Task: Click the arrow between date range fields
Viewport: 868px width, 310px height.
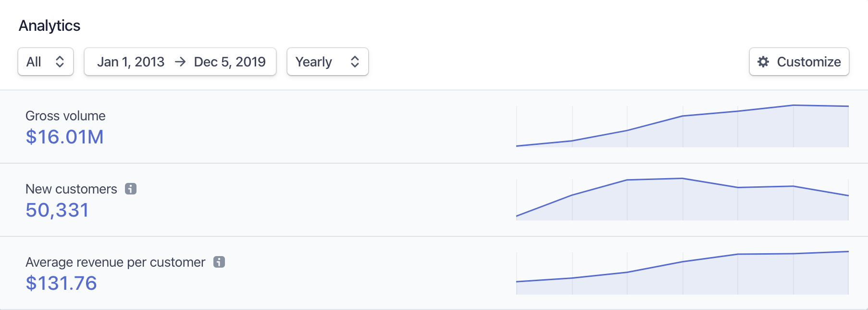Action: pyautogui.click(x=180, y=62)
